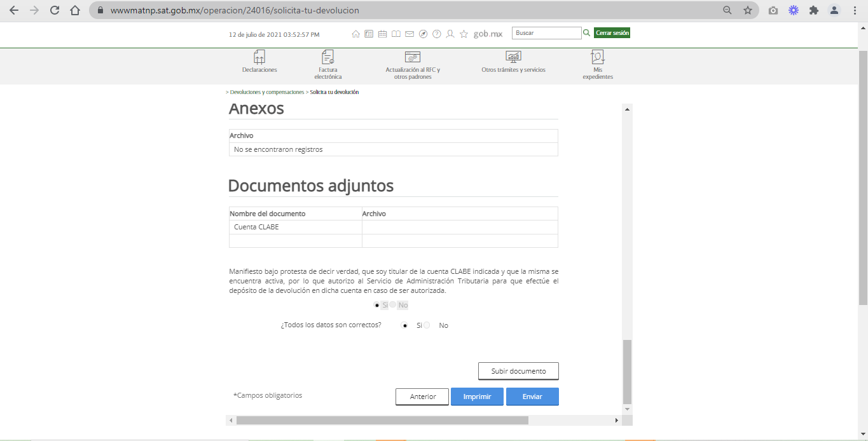This screenshot has width=868, height=441.
Task: Click into the Buscar search field
Action: tap(546, 33)
